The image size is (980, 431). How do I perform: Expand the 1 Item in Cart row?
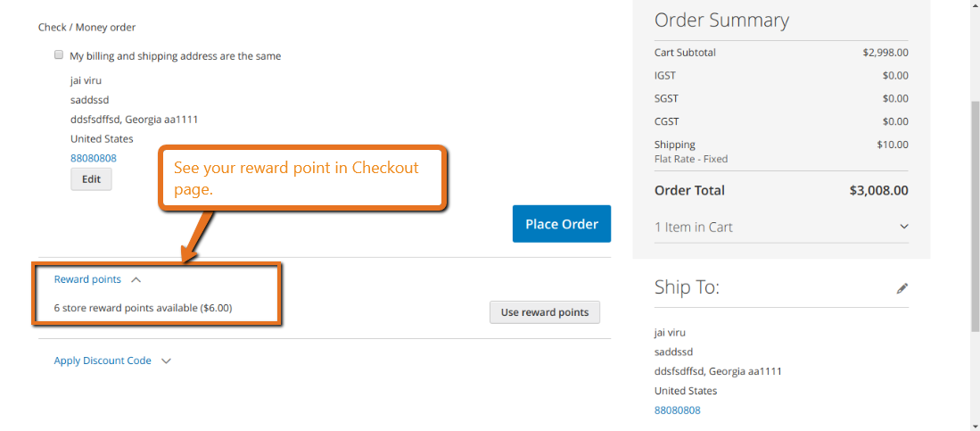(781, 227)
